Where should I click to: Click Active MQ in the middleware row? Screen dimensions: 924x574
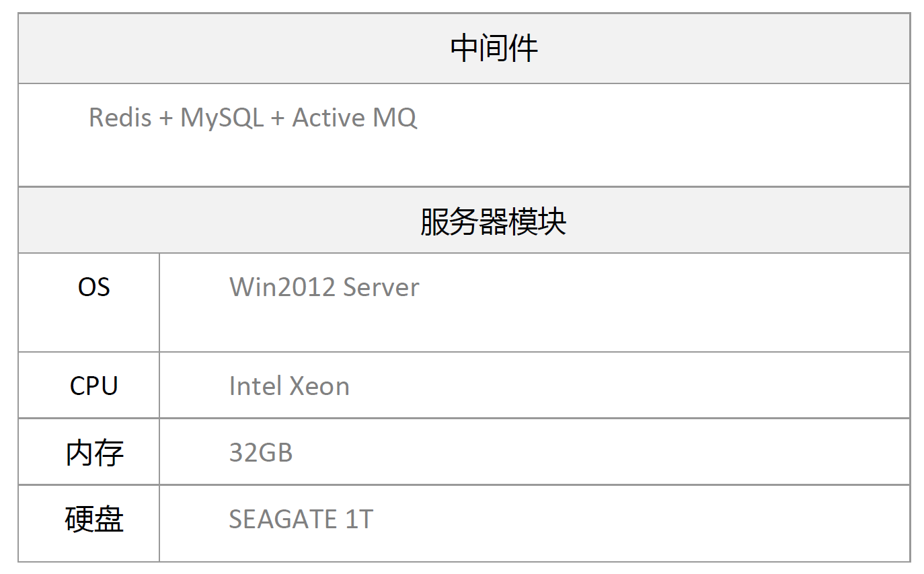[354, 118]
